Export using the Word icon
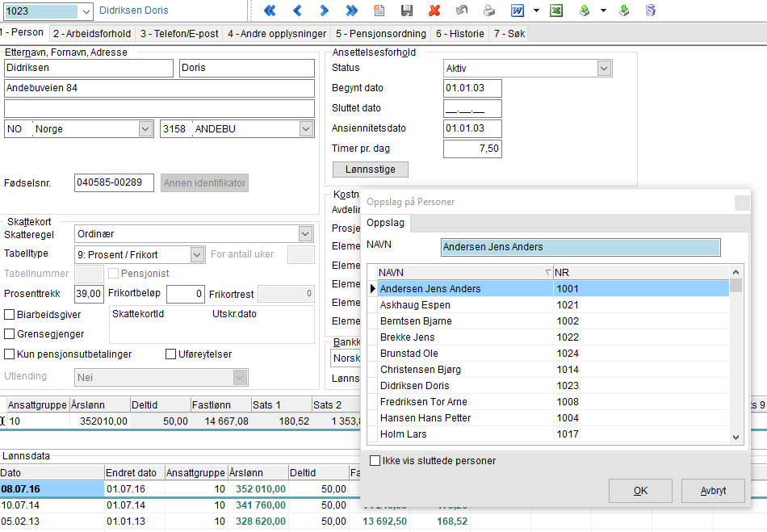Viewport: 767px width, 532px height. (x=517, y=10)
